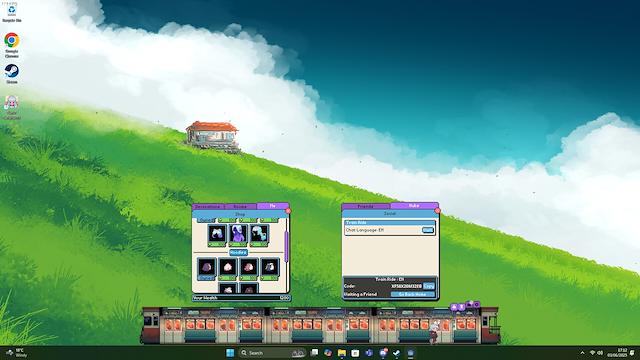Image resolution: width=640 pixels, height=360 pixels.
Task: Click price tag under teal ponytail hair
Action: (x=259, y=244)
